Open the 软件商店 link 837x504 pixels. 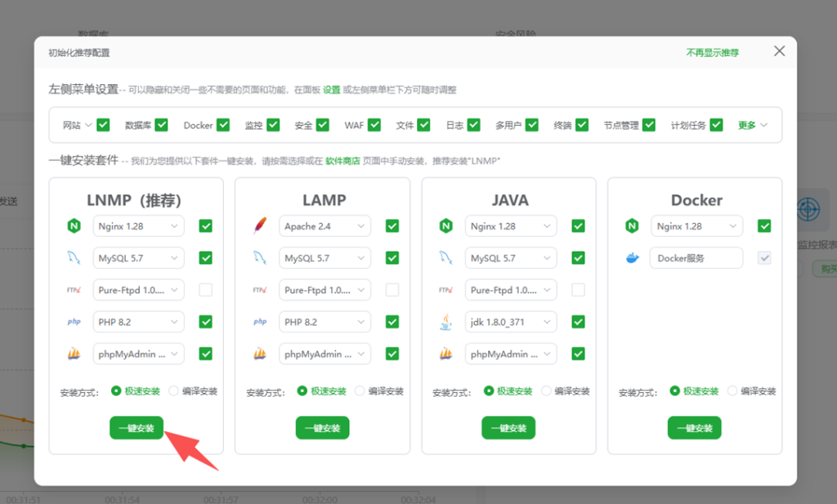(342, 161)
